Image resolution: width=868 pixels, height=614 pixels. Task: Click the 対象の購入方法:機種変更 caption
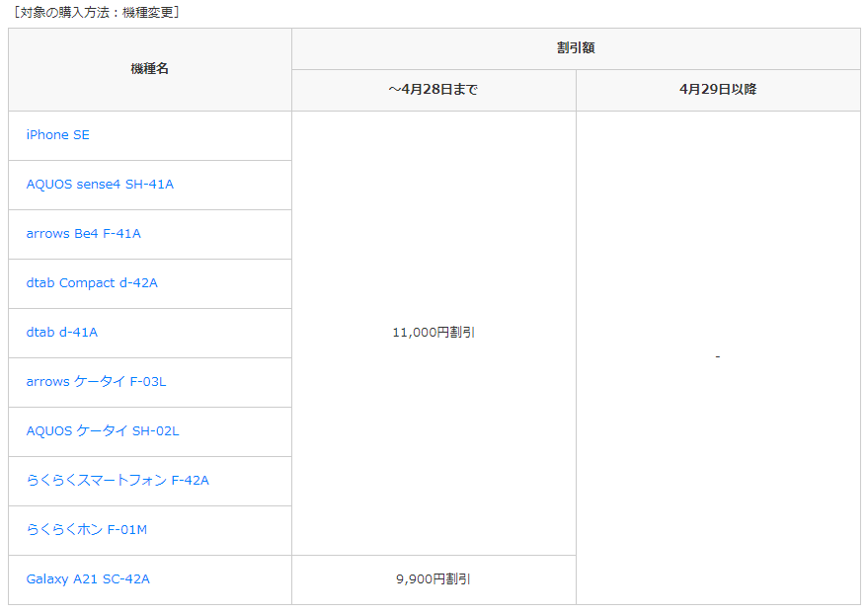pos(97,12)
